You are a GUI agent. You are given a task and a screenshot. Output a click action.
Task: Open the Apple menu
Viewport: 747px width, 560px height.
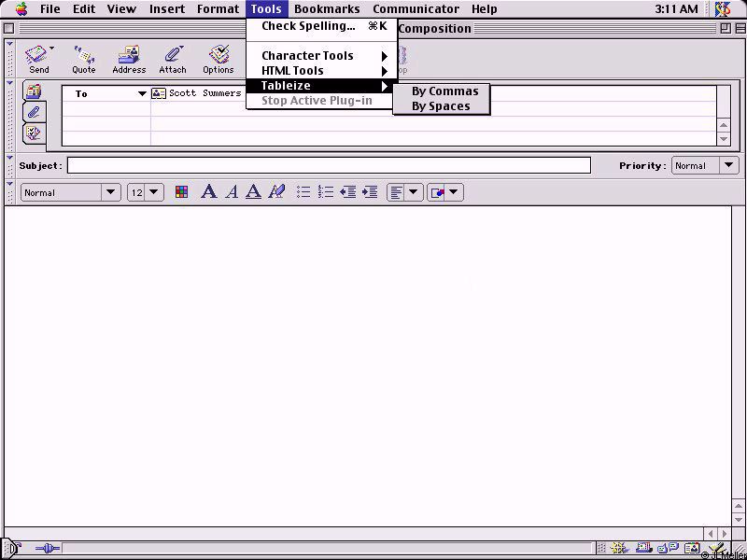point(21,8)
